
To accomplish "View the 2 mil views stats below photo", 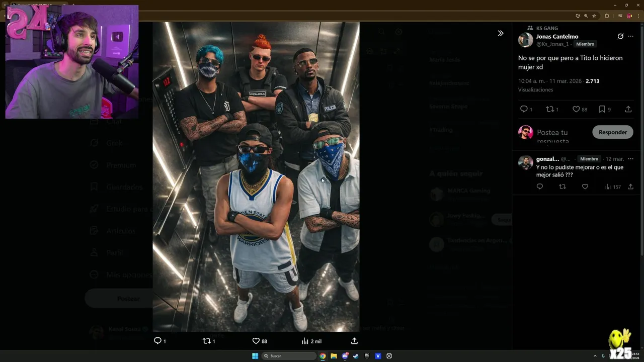I will coord(311,341).
